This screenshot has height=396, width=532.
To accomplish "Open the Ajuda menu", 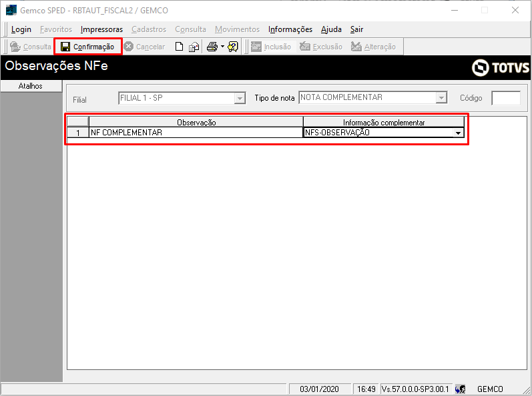I will click(x=331, y=29).
